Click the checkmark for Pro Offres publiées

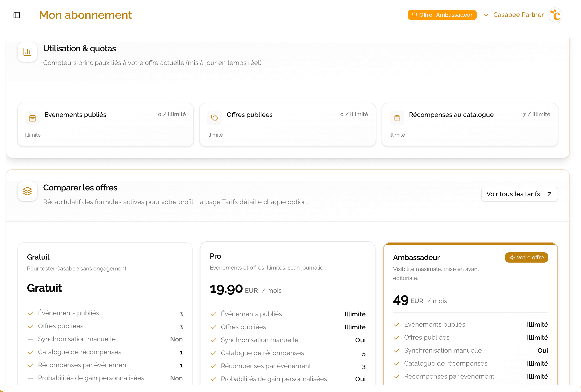click(x=213, y=327)
